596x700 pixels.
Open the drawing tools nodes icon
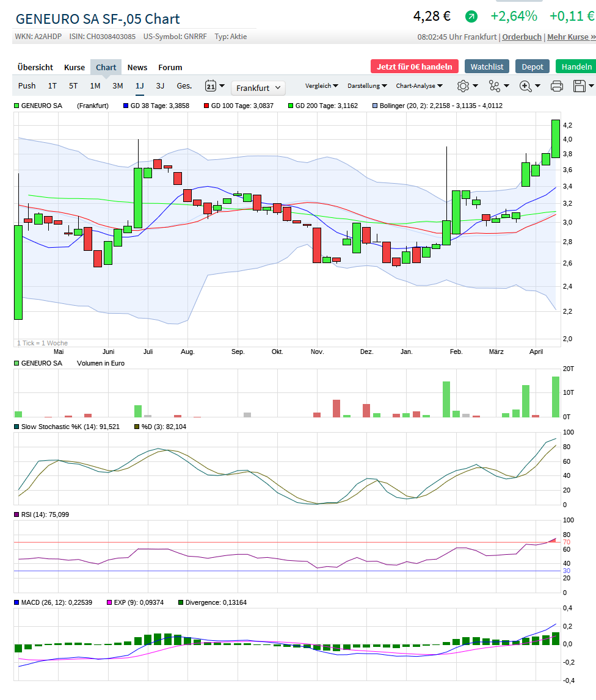495,85
